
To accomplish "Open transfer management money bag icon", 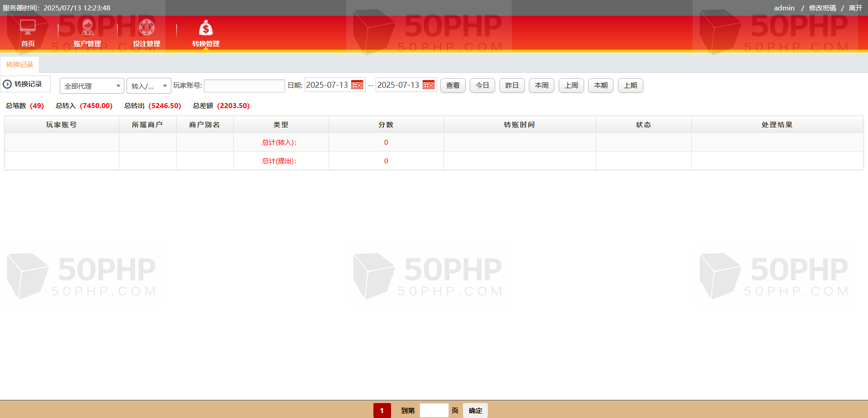I will tap(206, 28).
